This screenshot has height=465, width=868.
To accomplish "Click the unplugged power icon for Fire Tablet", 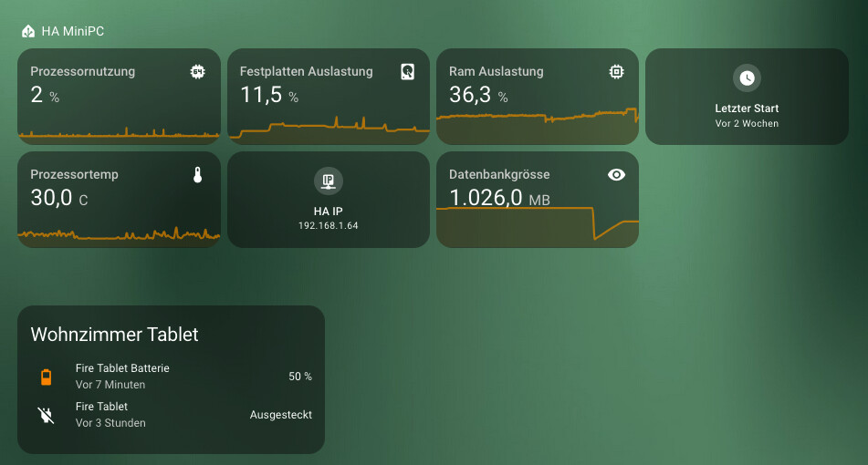I will (x=46, y=415).
